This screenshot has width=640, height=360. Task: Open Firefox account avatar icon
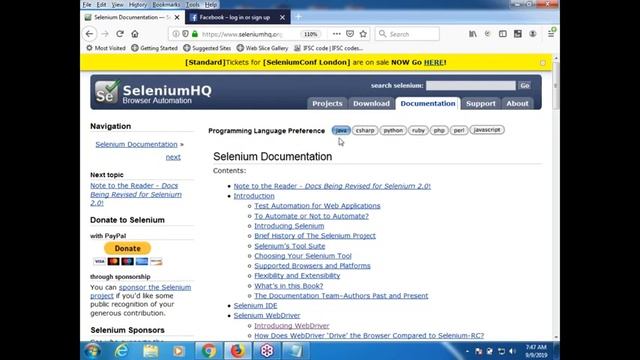tap(533, 34)
